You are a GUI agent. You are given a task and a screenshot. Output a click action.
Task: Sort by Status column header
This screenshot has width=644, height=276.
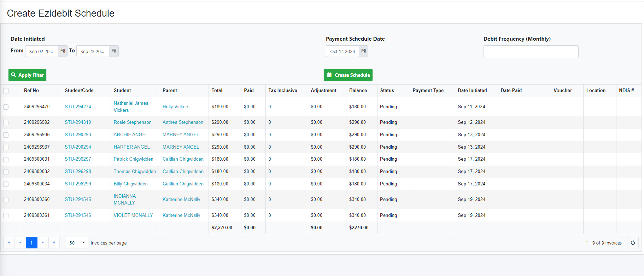tap(387, 91)
